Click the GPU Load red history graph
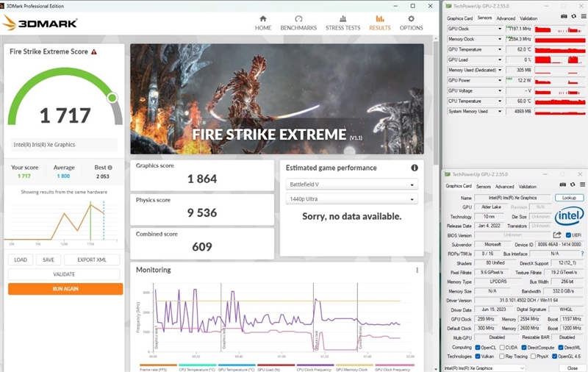The height and width of the screenshot is (372, 588). (560, 60)
